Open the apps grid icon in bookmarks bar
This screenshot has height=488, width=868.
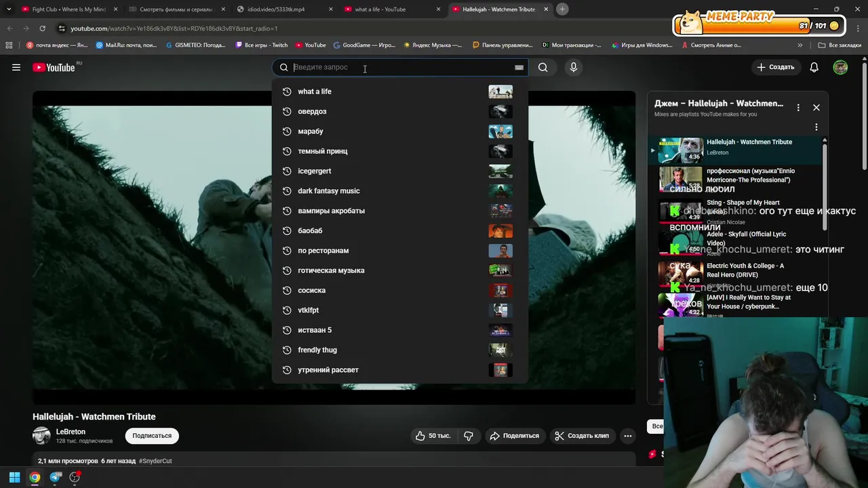click(9, 45)
